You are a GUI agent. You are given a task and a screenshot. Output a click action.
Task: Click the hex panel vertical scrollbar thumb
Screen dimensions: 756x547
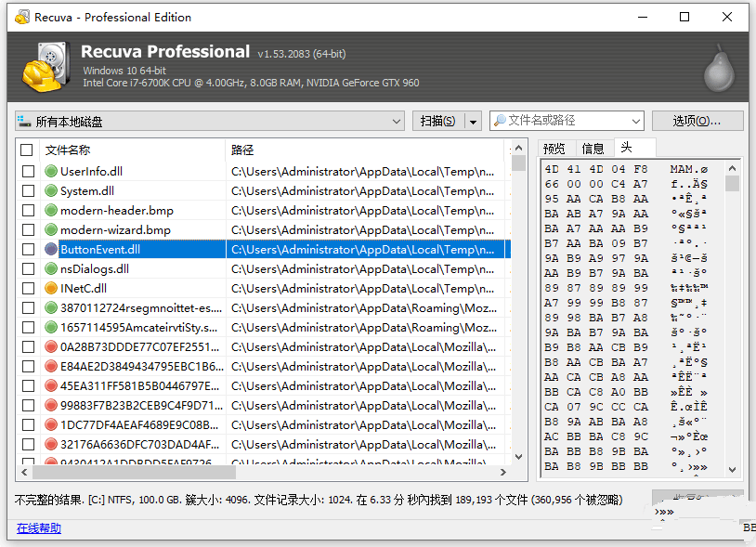click(732, 183)
